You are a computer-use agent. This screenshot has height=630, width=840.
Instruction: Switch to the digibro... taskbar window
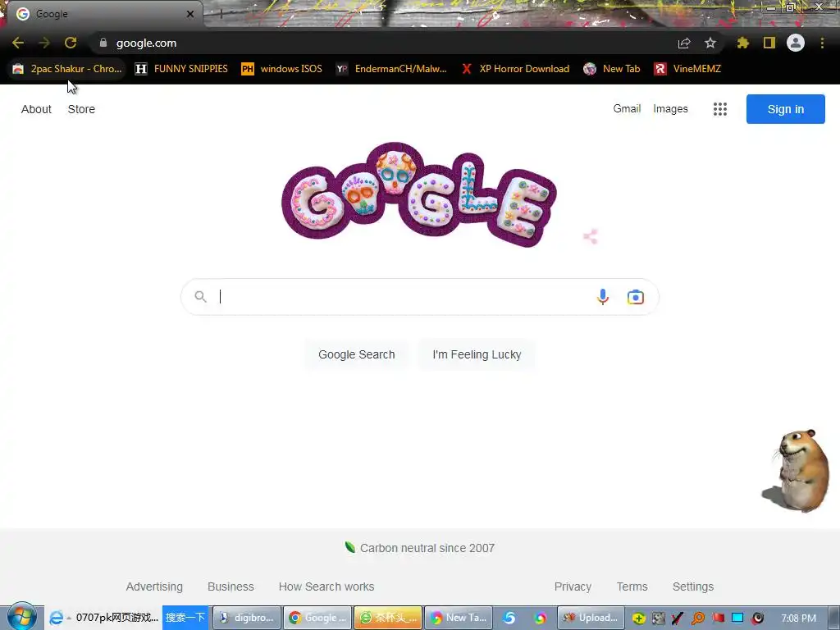pos(247,618)
